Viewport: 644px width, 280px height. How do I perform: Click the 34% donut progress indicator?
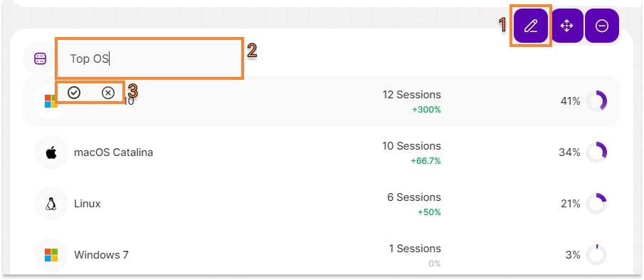[596, 152]
